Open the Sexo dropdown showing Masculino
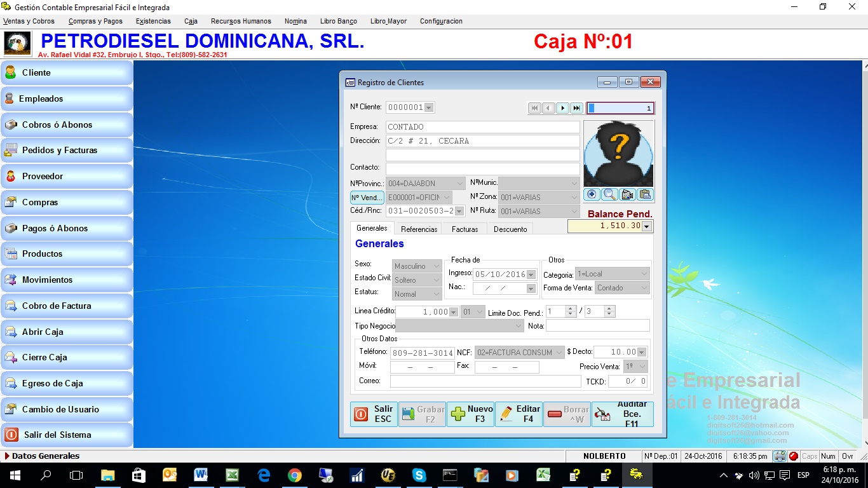The image size is (868, 488). [416, 266]
